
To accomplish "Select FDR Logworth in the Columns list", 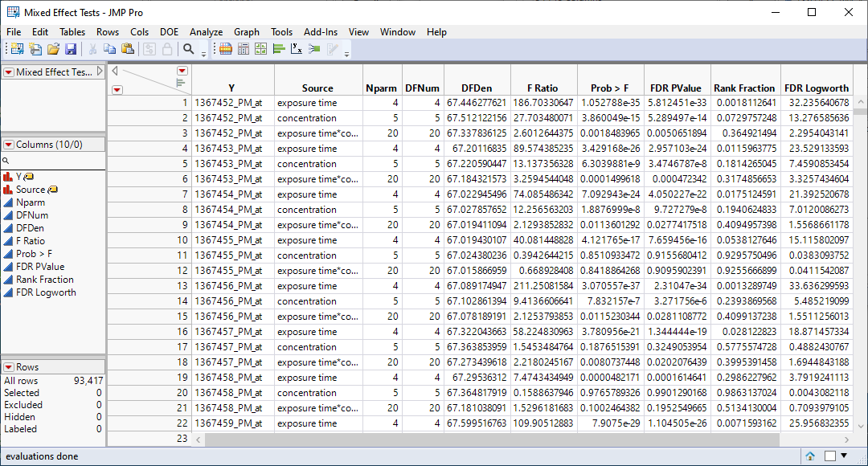I will point(46,292).
